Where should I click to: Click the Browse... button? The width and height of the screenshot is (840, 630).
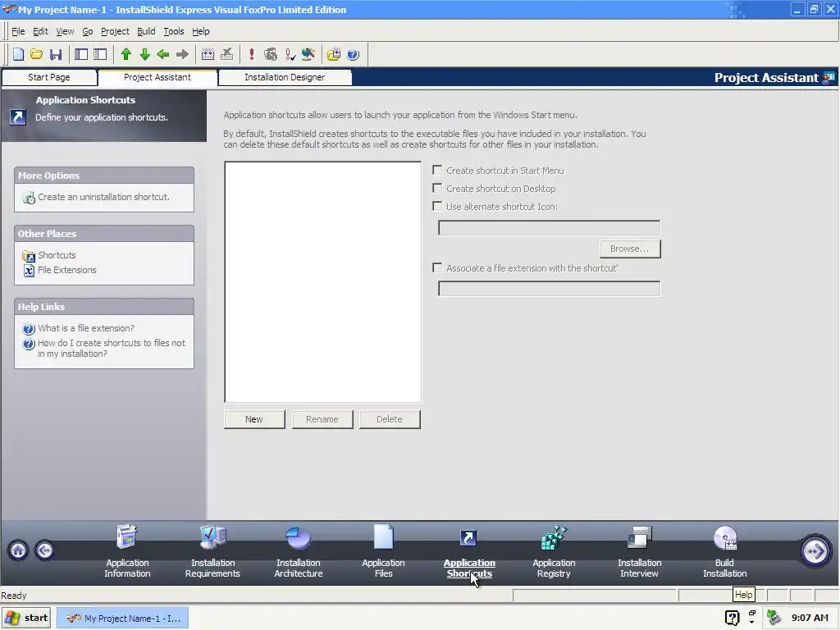click(630, 249)
